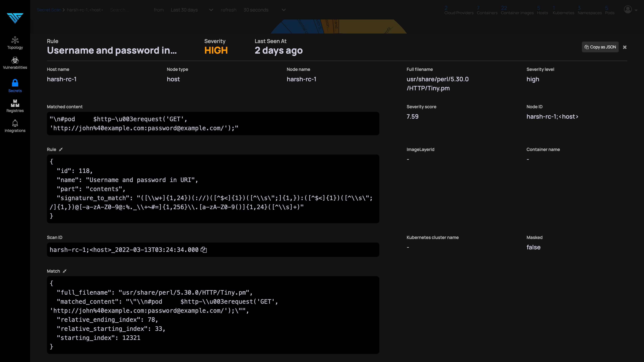
Task: Select the full filename usr/share/perl/5.30.0/HTTP/Tiny.pm value
Action: tap(438, 84)
